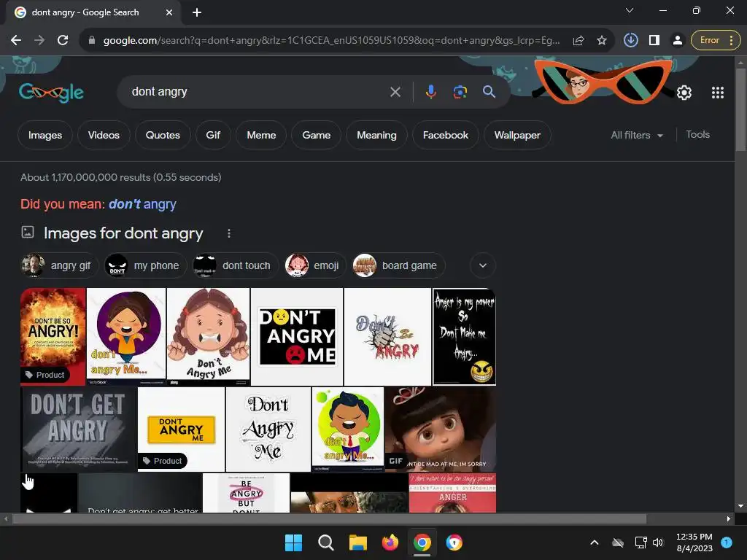Launch Firefox from the taskbar
The image size is (747, 560).
[x=390, y=542]
